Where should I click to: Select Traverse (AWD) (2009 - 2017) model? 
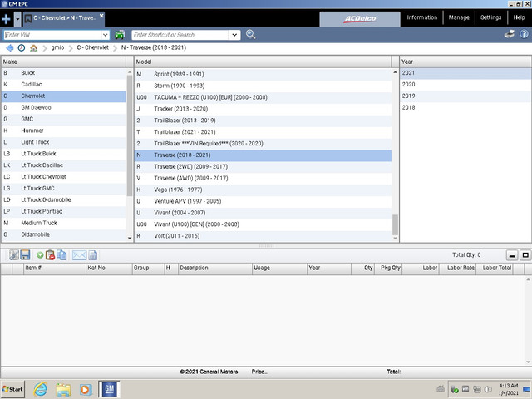coord(263,178)
